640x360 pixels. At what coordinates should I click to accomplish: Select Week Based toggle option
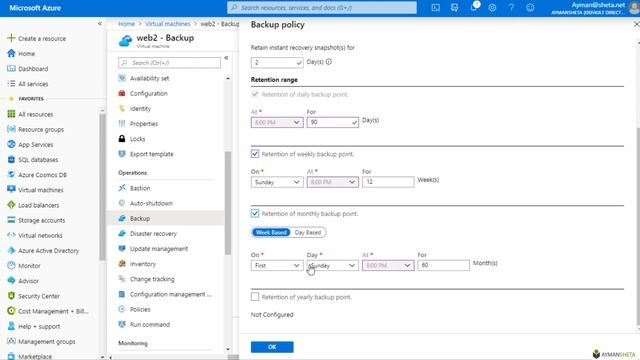point(271,232)
